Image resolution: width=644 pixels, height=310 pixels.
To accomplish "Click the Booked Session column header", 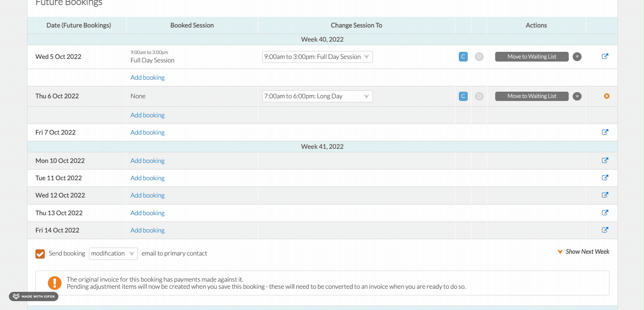I will click(192, 25).
